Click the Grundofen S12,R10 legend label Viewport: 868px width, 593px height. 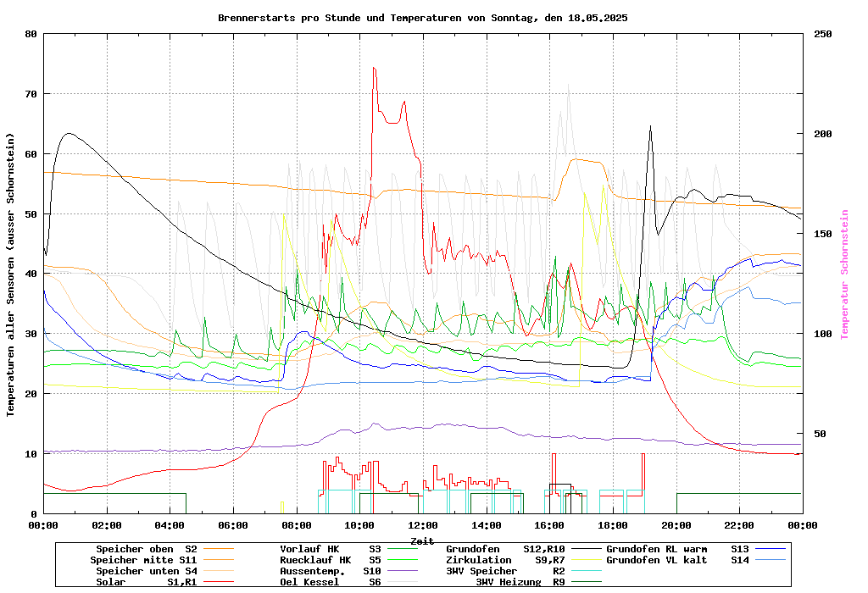pos(505,549)
